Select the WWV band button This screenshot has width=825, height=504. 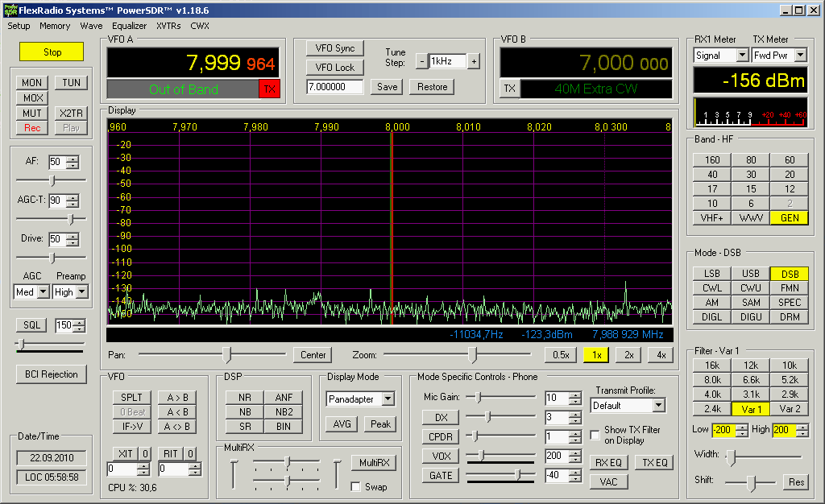tap(751, 218)
